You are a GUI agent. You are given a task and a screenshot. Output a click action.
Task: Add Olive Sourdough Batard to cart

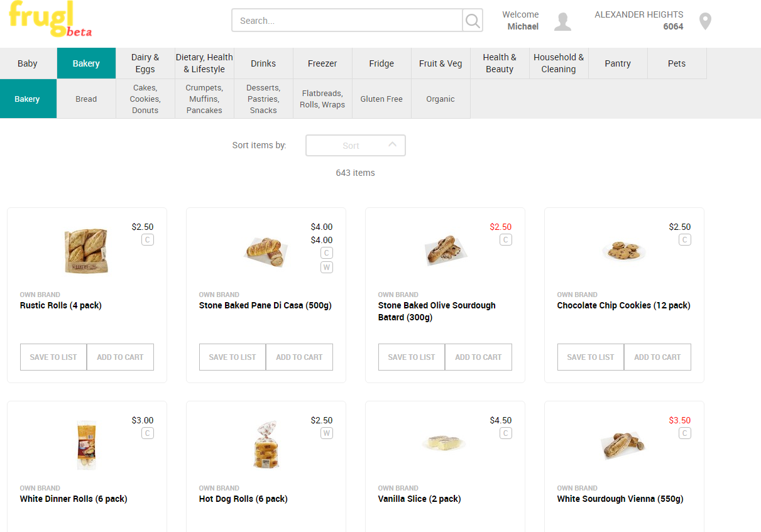478,357
